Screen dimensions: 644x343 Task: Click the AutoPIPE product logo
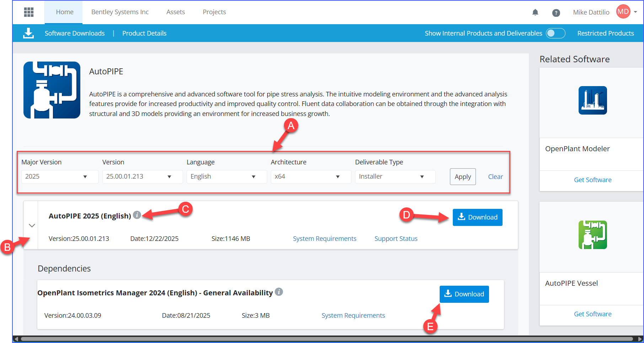[52, 90]
